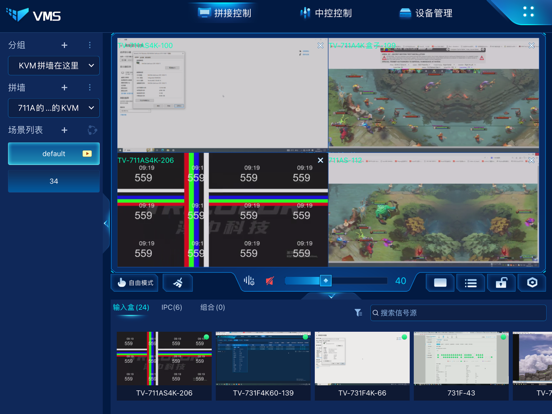Toggle 自由模式 free mode button
The image size is (552, 414).
point(135,283)
